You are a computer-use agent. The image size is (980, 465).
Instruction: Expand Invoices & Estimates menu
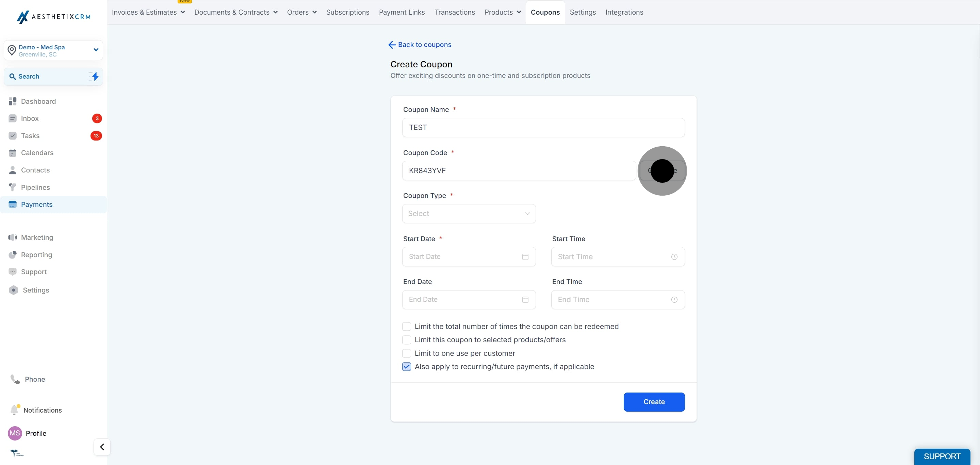tap(148, 12)
